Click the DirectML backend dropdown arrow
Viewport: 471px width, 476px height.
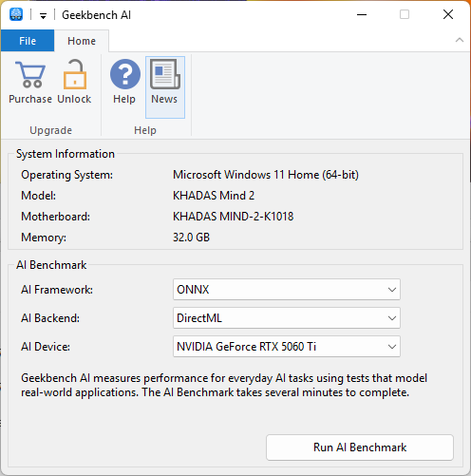392,318
